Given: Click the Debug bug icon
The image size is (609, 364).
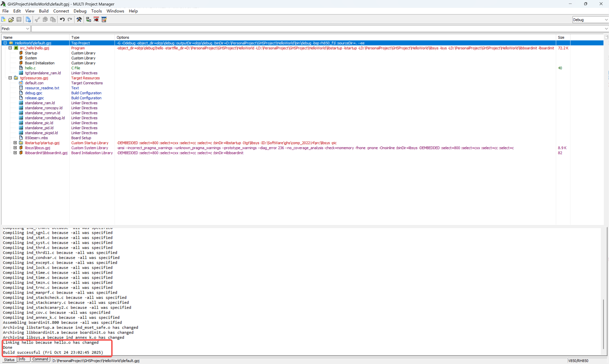Looking at the screenshot, I should click(x=96, y=20).
